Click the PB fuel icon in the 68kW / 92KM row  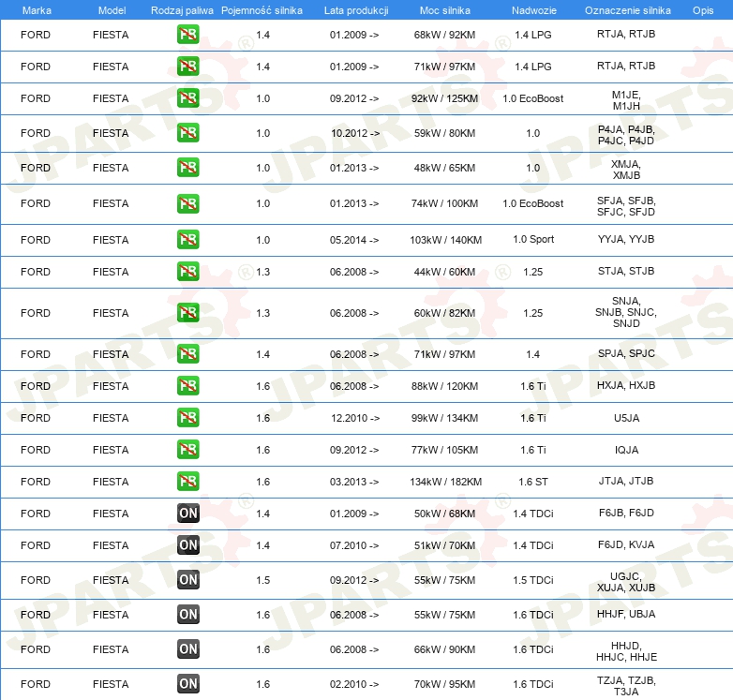coord(188,35)
